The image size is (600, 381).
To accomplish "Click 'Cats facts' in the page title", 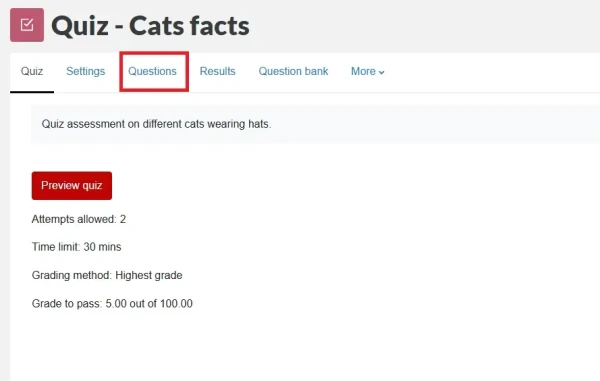I will coord(189,26).
